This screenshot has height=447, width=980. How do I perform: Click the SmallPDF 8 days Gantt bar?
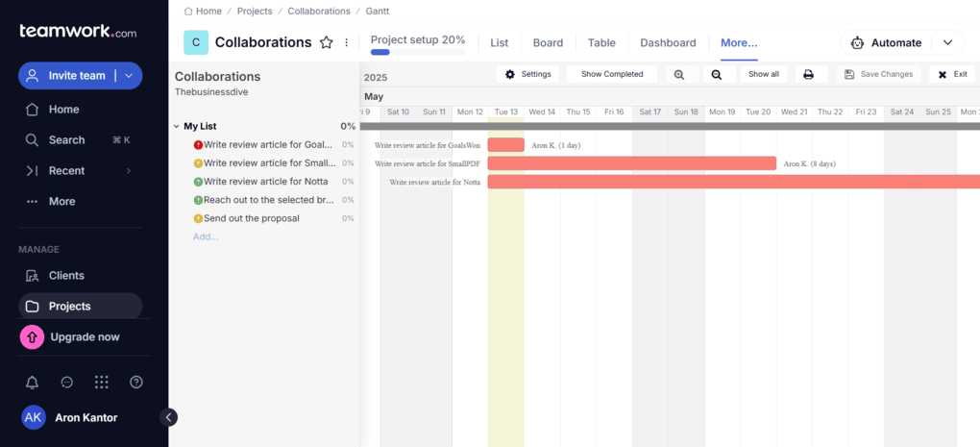click(x=632, y=163)
